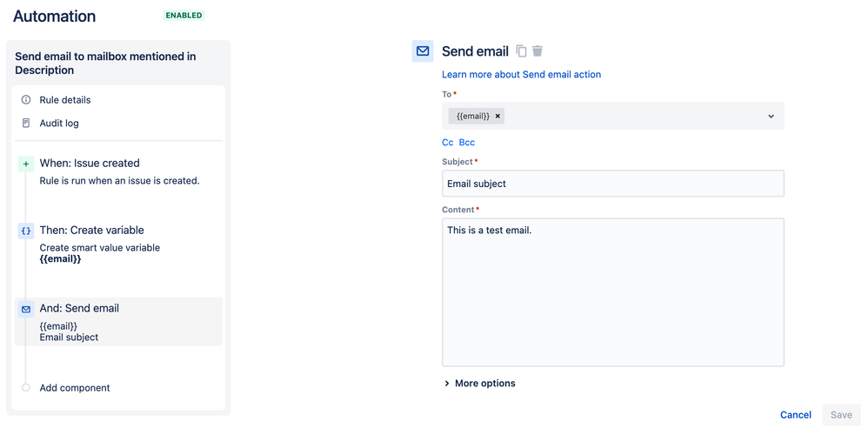This screenshot has width=868, height=435.
Task: Click the green plus trigger icon
Action: [26, 164]
